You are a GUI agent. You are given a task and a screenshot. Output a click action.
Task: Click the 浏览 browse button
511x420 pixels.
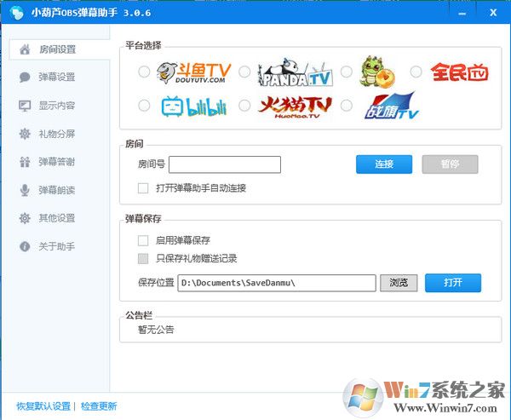[x=399, y=283]
